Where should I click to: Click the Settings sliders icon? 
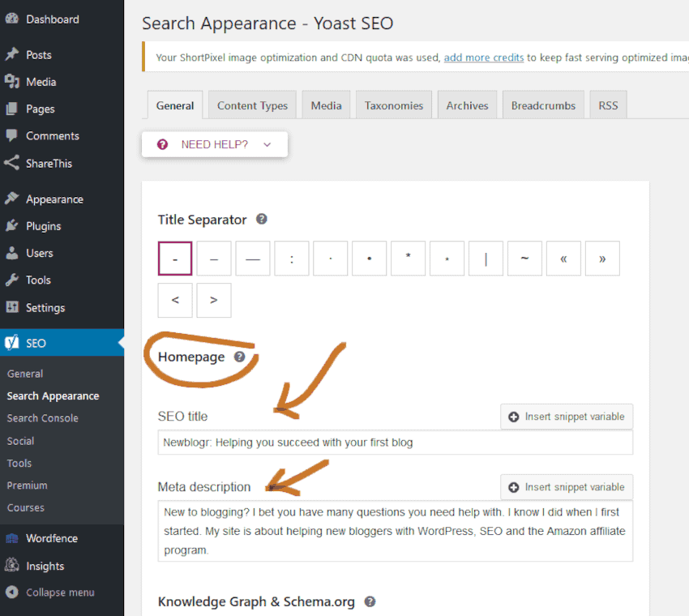tap(12, 306)
